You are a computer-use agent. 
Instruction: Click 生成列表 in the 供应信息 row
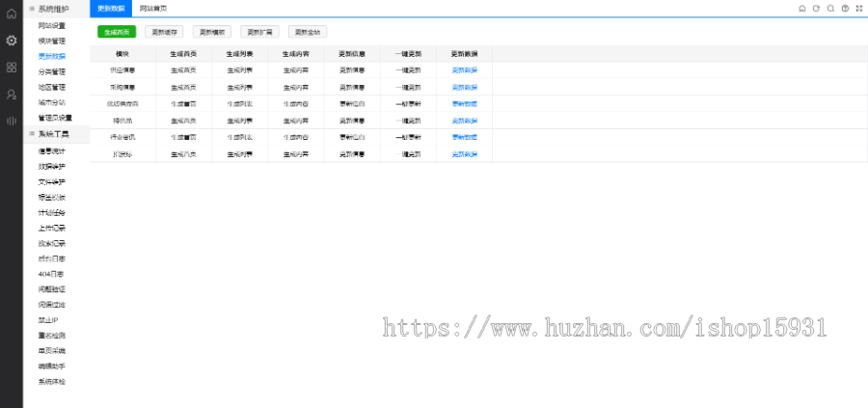240,70
